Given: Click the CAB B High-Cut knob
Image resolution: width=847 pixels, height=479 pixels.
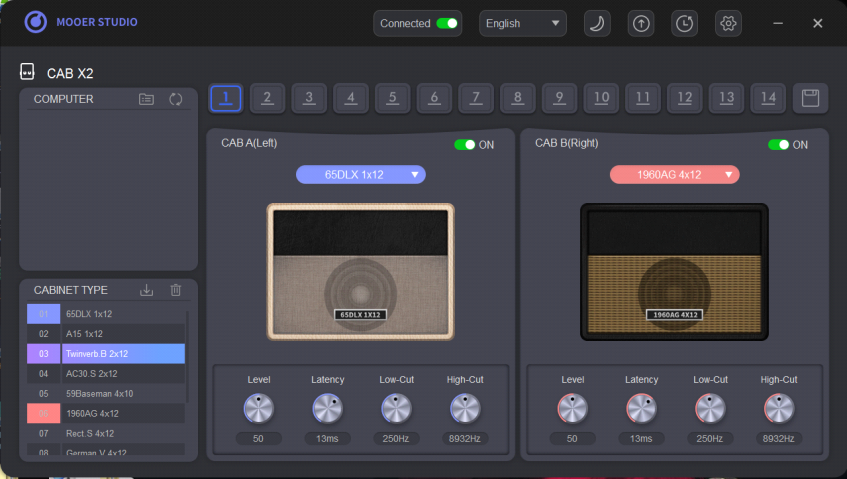Looking at the screenshot, I should point(779,409).
